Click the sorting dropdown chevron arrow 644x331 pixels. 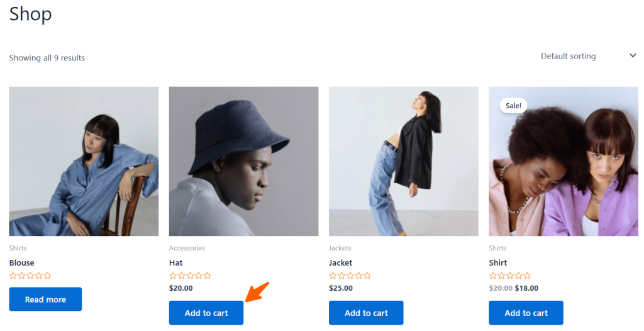pyautogui.click(x=633, y=55)
